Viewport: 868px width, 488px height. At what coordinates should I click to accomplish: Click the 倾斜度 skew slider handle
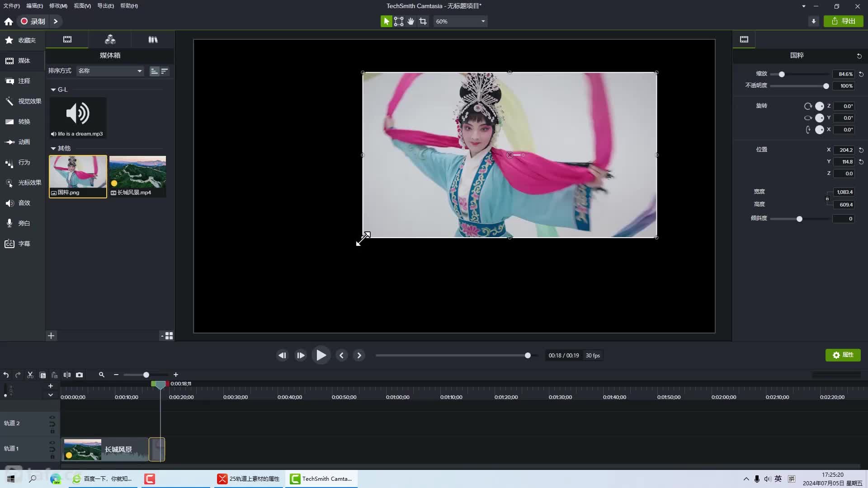799,219
